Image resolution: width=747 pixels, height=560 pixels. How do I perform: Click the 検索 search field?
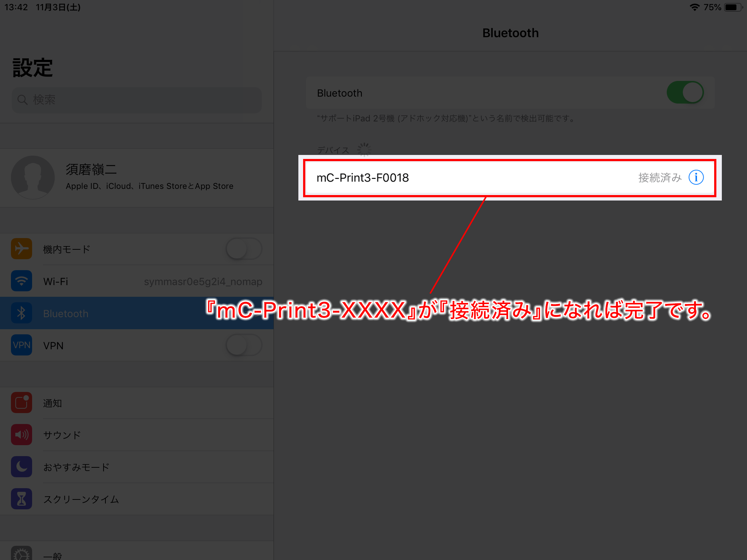pyautogui.click(x=137, y=100)
